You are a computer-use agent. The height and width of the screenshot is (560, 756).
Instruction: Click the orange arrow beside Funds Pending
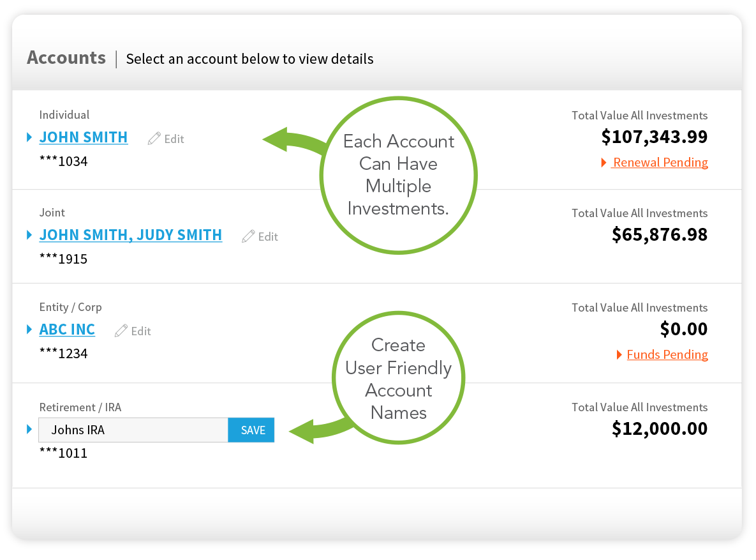618,354
